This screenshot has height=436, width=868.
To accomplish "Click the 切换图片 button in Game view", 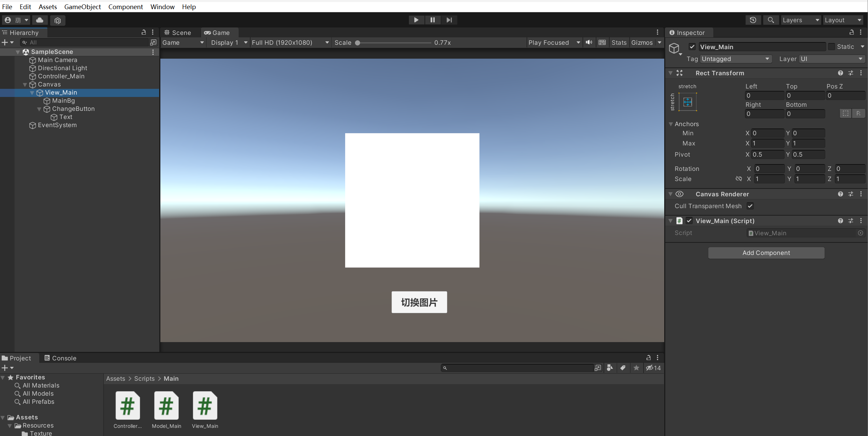I will [419, 302].
